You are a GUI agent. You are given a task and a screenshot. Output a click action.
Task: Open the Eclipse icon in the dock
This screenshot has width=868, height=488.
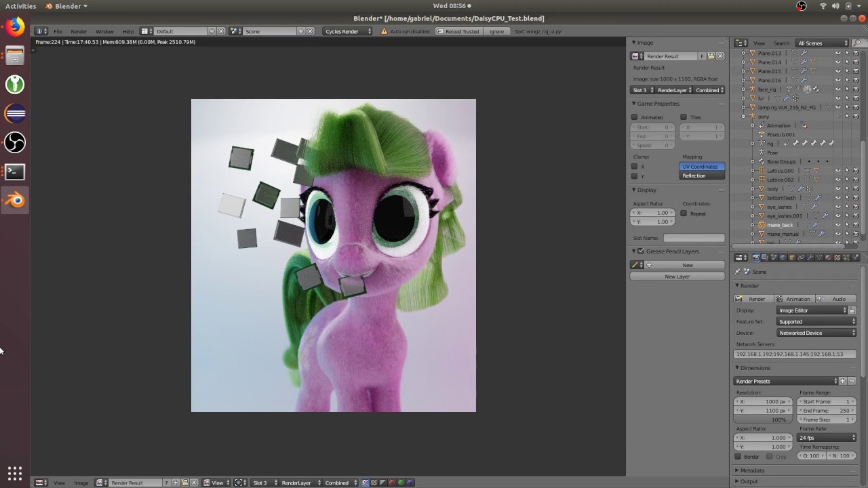coord(15,113)
